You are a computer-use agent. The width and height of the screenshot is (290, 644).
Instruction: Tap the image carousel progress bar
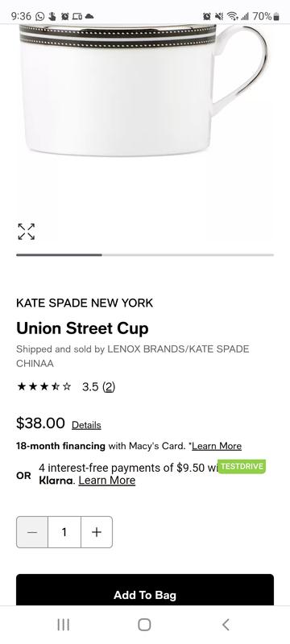coord(145,255)
